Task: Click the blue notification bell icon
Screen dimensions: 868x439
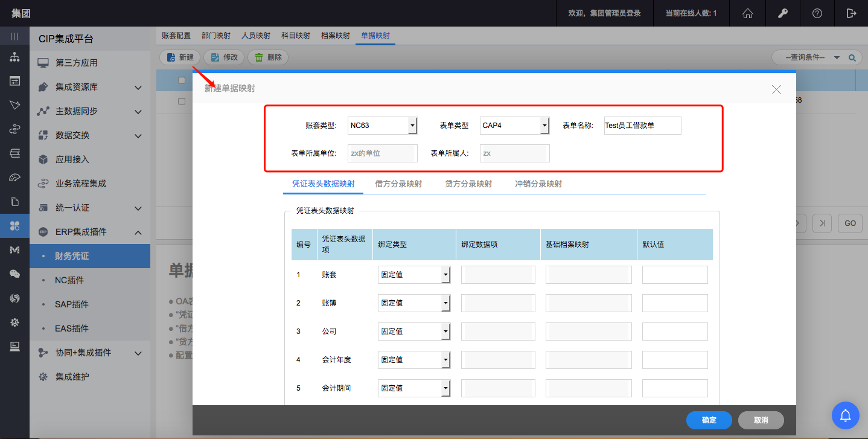Action: point(846,415)
